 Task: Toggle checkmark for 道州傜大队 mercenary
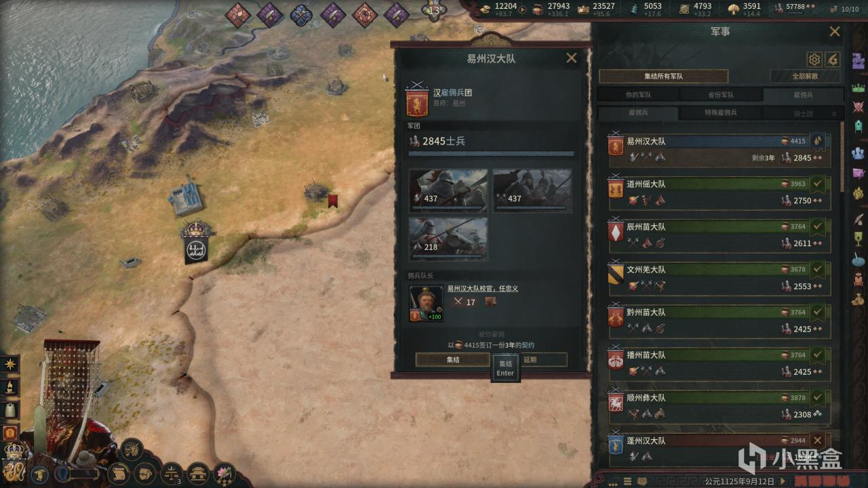818,184
